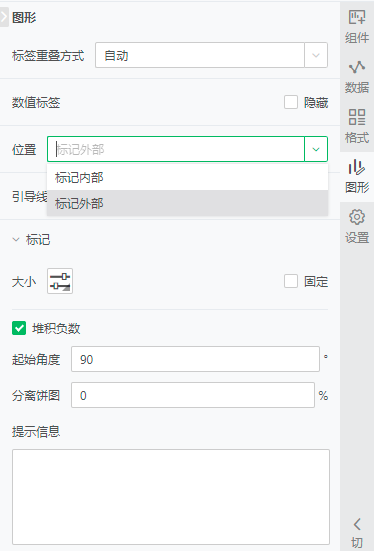Open the 标签重叠方式 dropdown
The image size is (374, 551).
coord(211,55)
